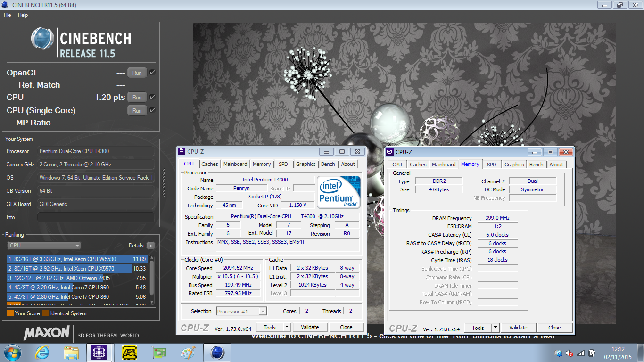This screenshot has width=644, height=362.
Task: Select the Xeon X5570 ranking entry
Action: pyautogui.click(x=77, y=269)
